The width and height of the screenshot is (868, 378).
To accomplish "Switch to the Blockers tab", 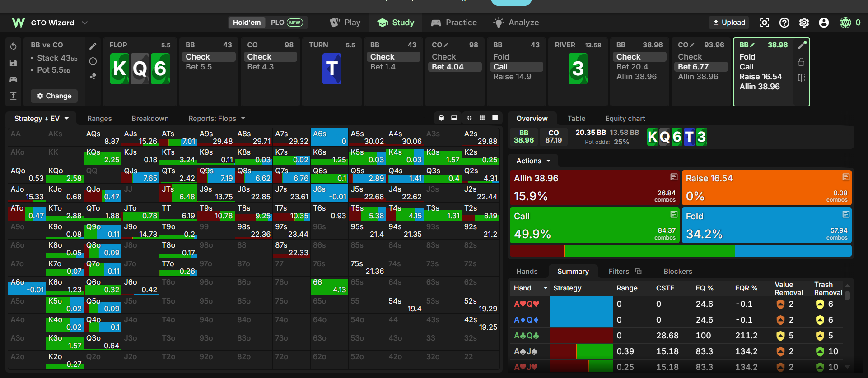I will tap(678, 272).
